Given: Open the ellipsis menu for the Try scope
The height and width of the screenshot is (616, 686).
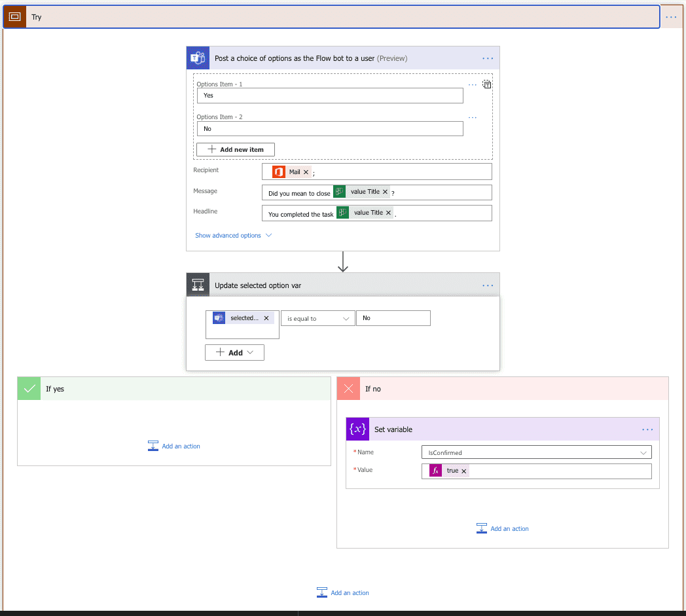Looking at the screenshot, I should (671, 17).
